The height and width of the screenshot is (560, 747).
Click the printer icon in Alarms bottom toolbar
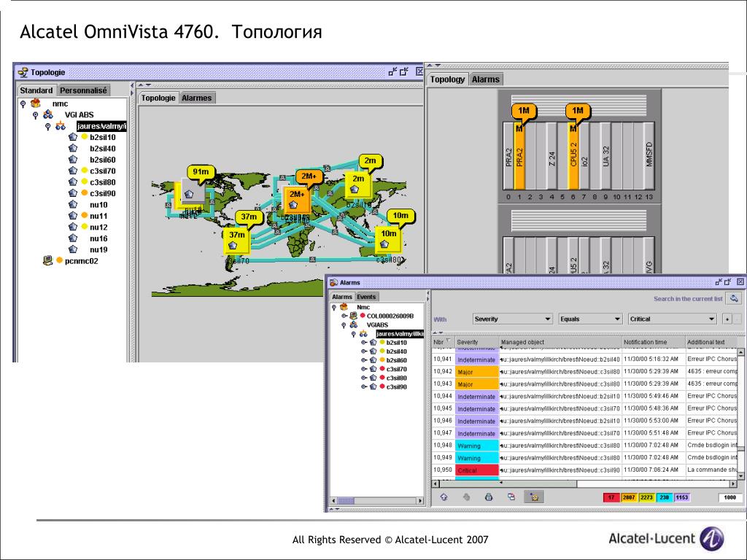[489, 497]
